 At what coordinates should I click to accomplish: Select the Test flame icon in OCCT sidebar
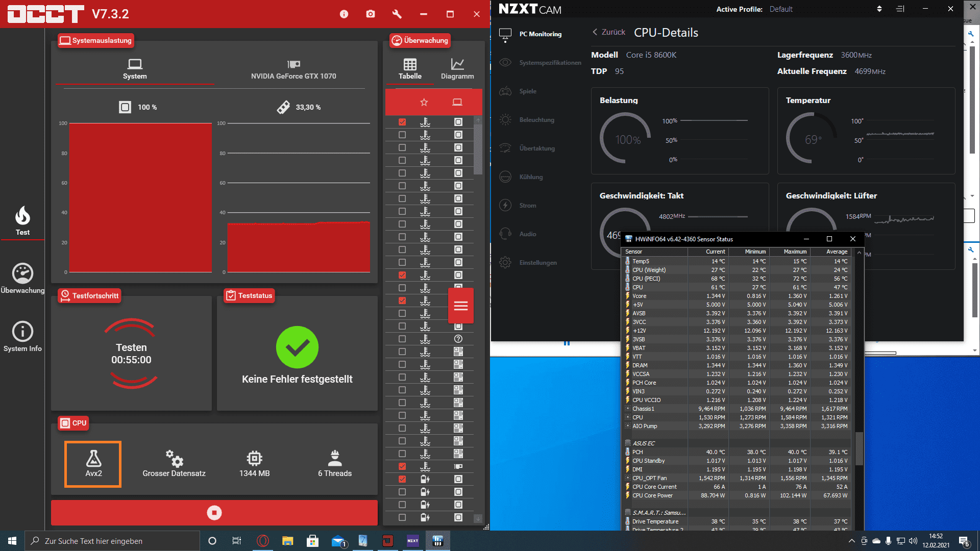[x=22, y=220]
